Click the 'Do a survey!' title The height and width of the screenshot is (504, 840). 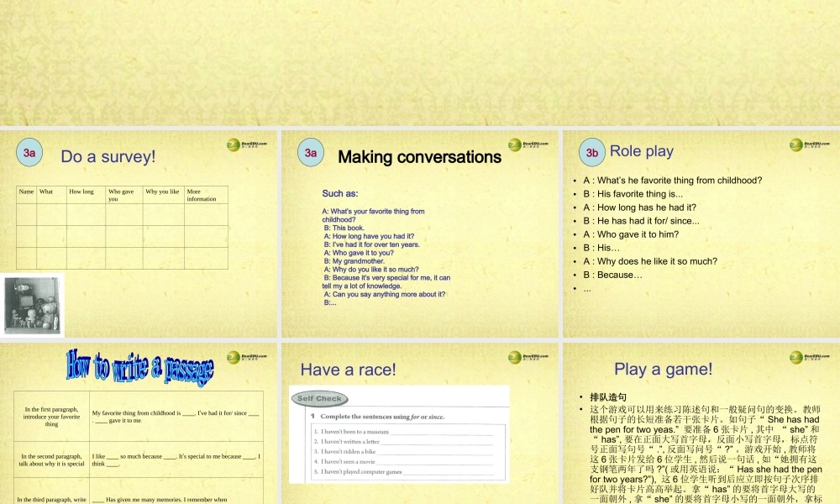pos(108,156)
